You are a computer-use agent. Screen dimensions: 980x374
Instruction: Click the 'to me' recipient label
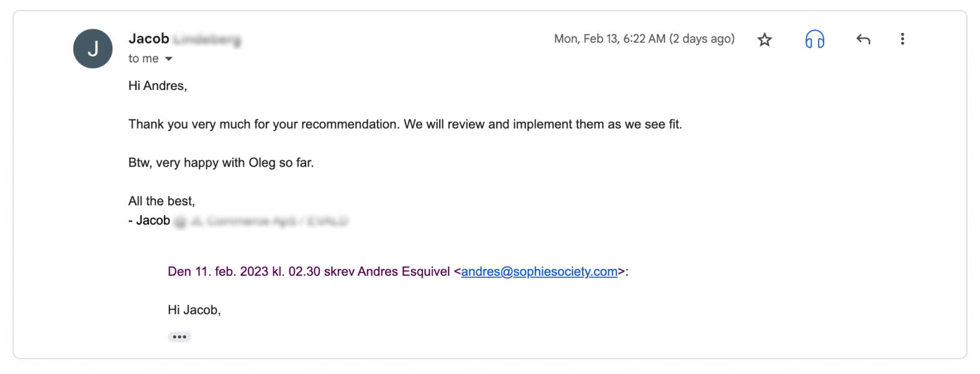pos(143,58)
